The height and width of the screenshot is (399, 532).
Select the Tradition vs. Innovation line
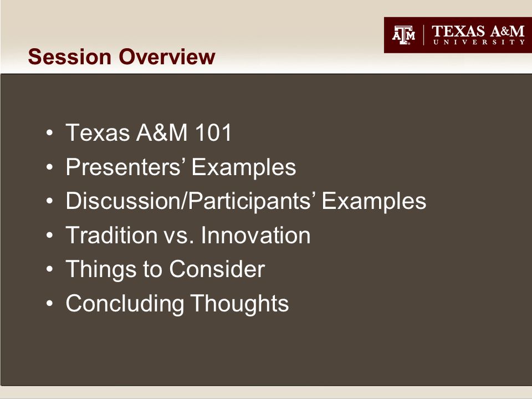click(188, 235)
